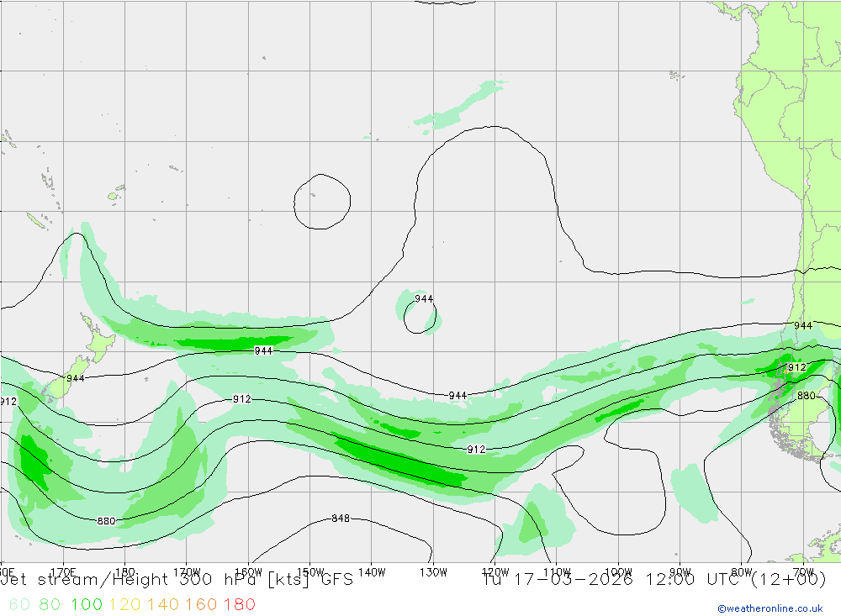Click the 140W longitude label
The image size is (841, 616).
[x=372, y=572]
